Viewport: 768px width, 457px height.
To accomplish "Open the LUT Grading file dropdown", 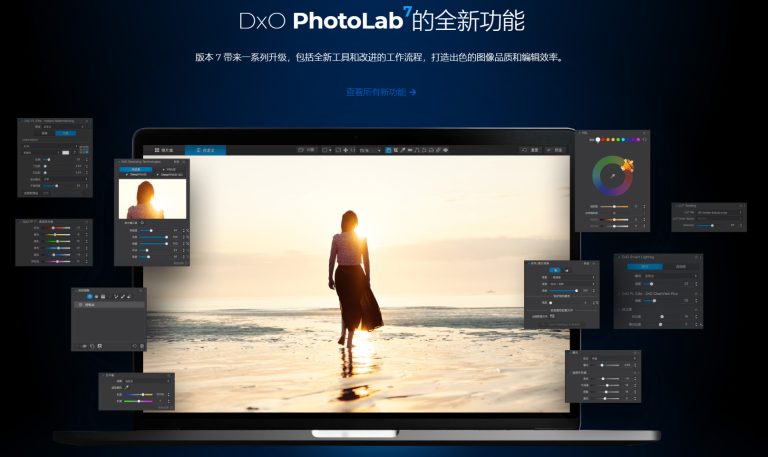I will 719,213.
